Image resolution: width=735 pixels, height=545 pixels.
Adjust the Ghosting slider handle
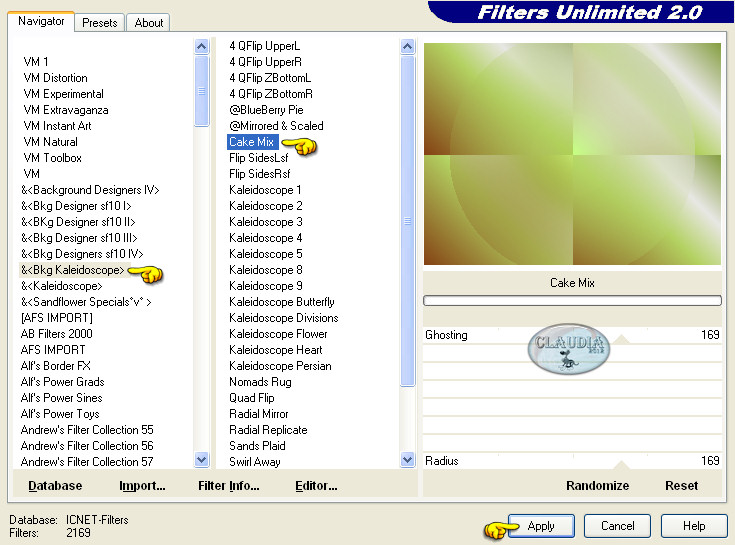(622, 340)
